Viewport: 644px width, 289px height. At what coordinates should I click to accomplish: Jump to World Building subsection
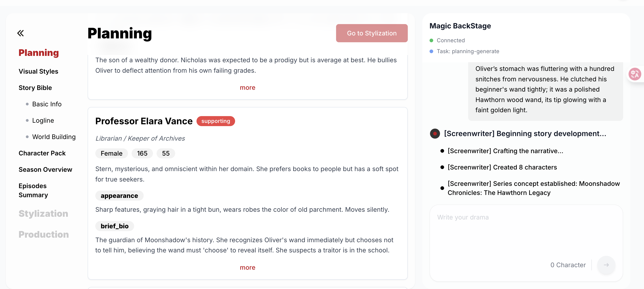pyautogui.click(x=54, y=137)
